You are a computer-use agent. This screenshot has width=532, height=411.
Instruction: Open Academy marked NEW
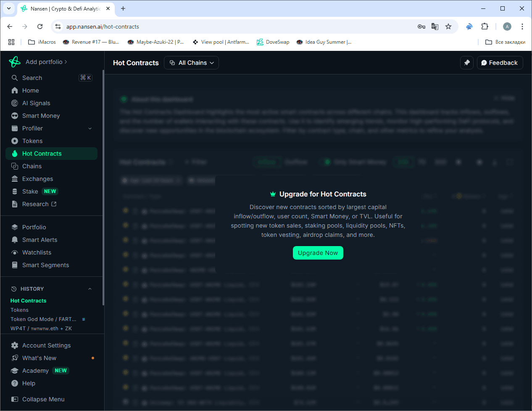52,371
